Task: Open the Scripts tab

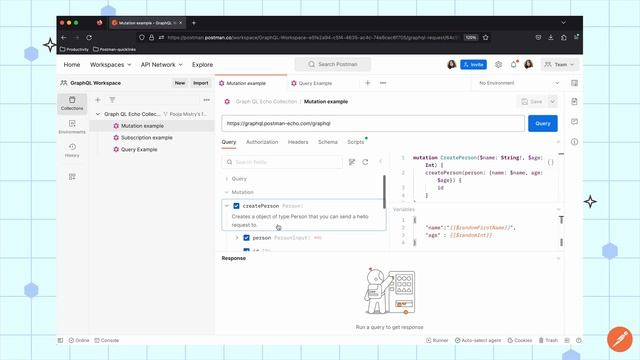Action: pyautogui.click(x=356, y=142)
